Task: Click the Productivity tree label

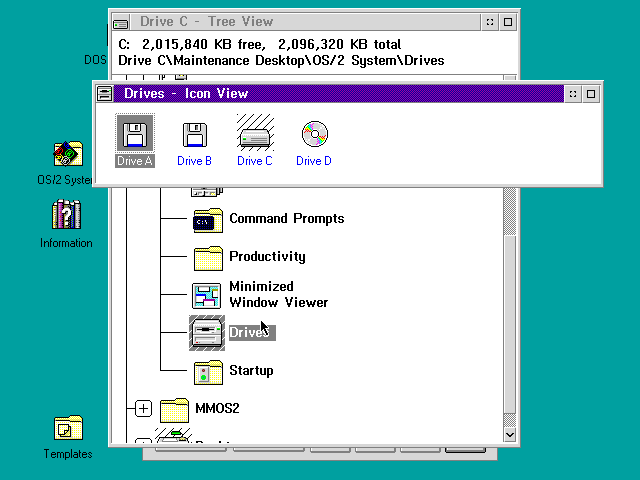Action: (267, 256)
